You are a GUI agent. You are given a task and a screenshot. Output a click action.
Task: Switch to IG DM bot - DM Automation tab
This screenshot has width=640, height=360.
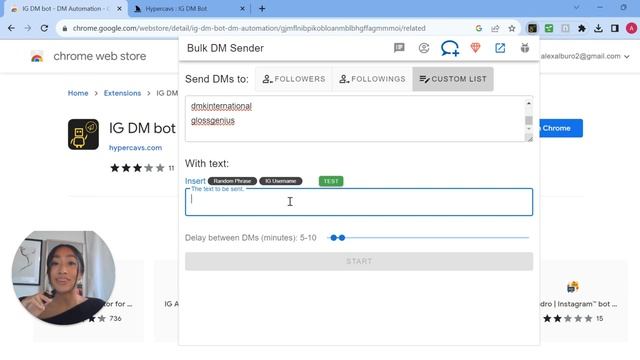point(64,9)
